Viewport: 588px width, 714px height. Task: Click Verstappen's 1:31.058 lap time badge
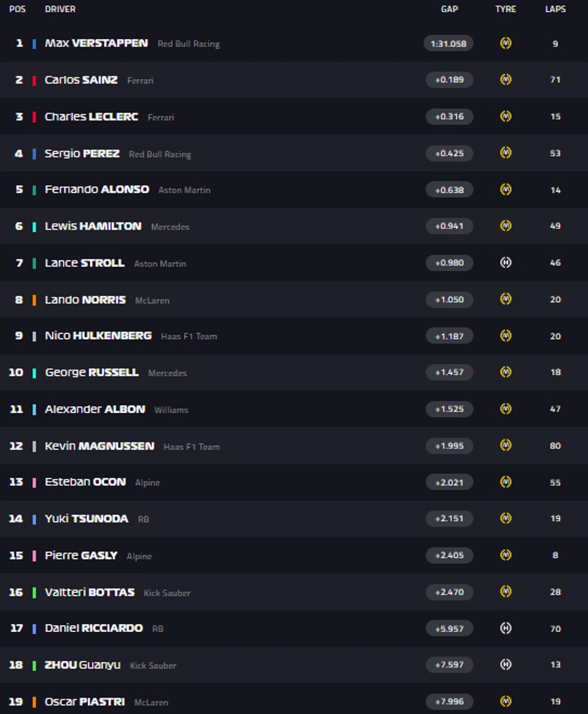tap(448, 44)
